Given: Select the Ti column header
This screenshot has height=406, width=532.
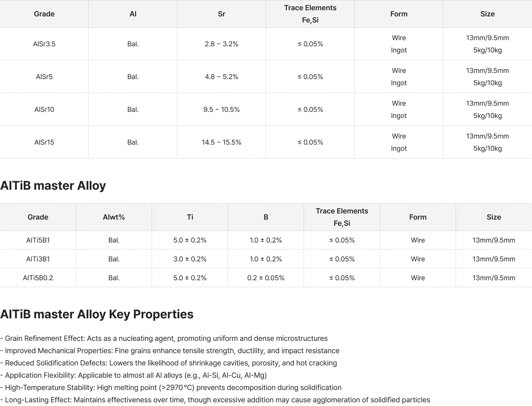Looking at the screenshot, I should (190, 217).
